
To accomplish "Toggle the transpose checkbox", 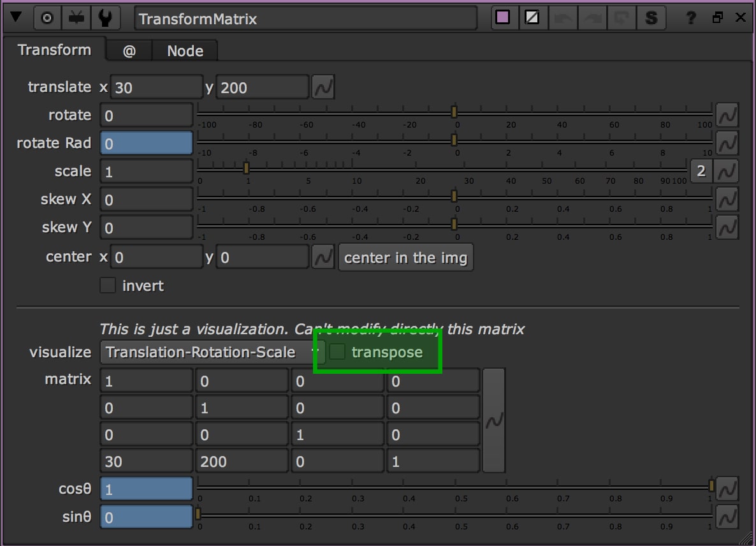I will tap(337, 351).
